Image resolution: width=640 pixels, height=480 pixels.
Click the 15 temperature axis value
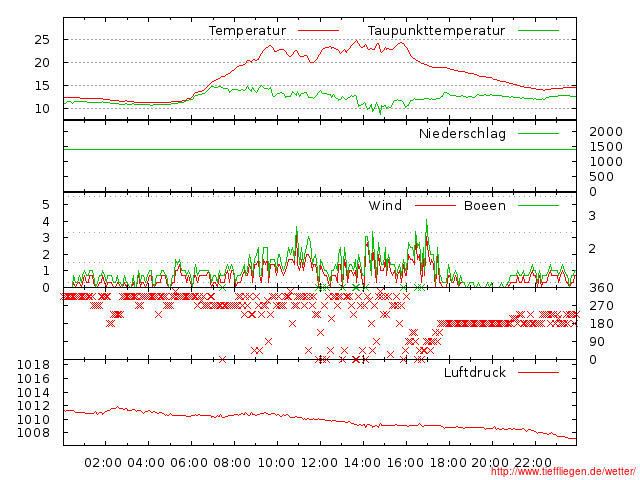tap(42, 86)
